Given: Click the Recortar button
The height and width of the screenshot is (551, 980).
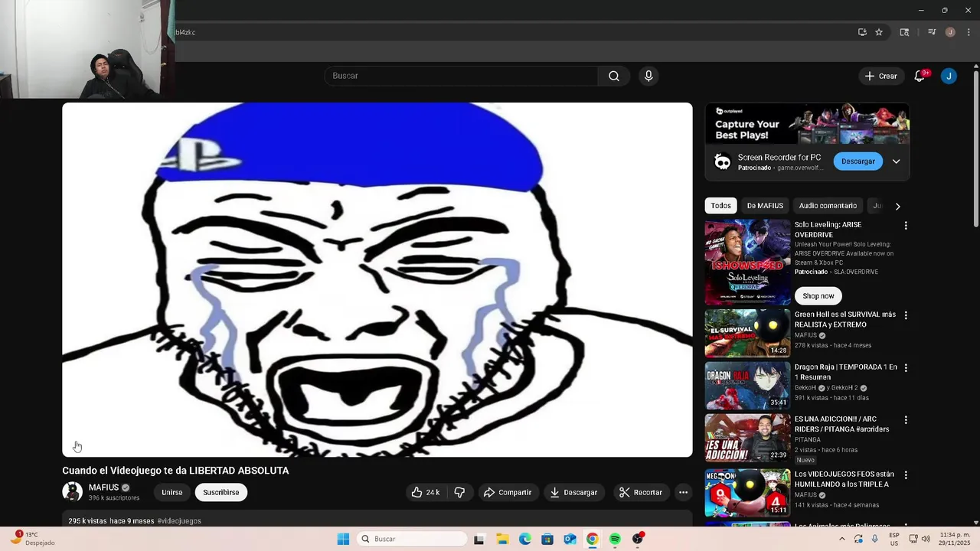Looking at the screenshot, I should pos(640,492).
